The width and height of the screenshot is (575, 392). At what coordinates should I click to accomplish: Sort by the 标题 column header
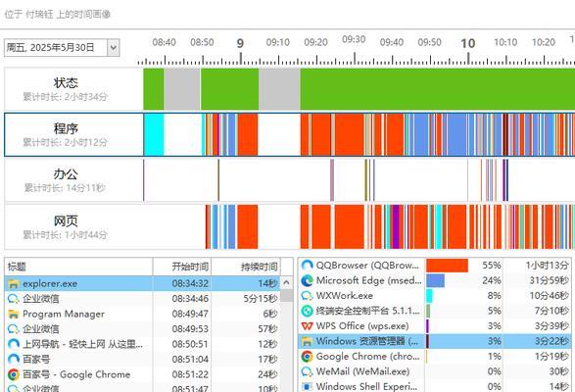[78, 267]
